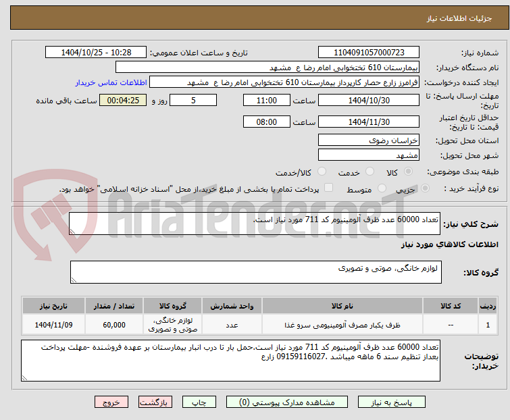Screen dimensions: 510x420
Task: Select the کالا radio button
Action: [x=408, y=172]
